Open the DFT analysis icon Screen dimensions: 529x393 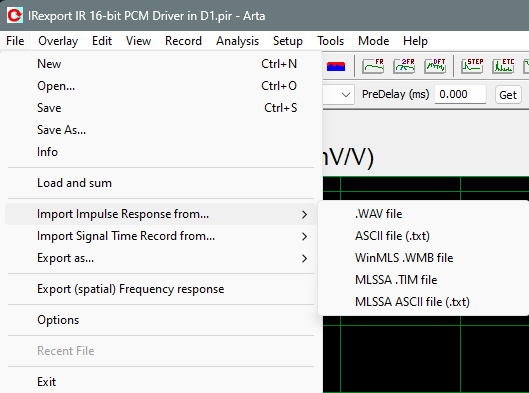click(435, 66)
